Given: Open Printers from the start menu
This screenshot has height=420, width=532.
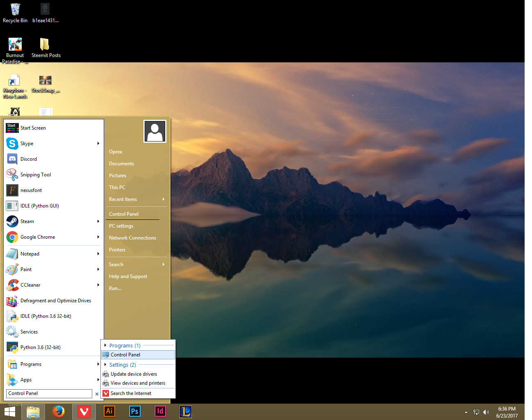Looking at the screenshot, I should click(x=117, y=250).
